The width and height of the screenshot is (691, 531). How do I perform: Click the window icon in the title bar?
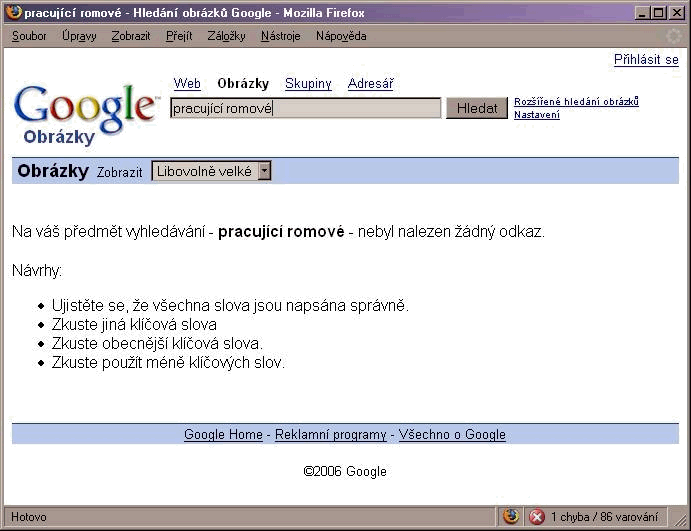(12, 13)
